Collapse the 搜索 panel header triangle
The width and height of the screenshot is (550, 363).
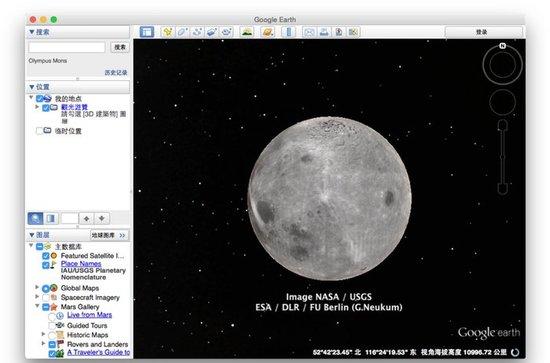pyautogui.click(x=32, y=32)
